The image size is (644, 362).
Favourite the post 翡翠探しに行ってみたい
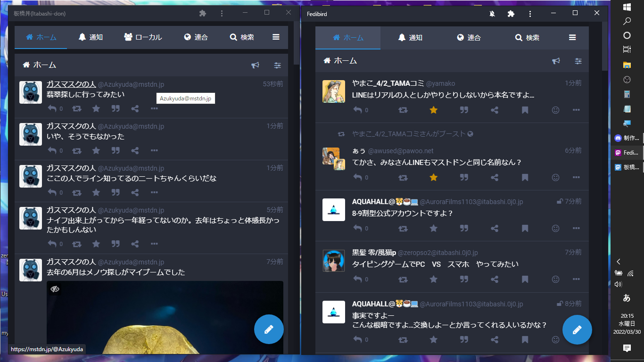point(96,108)
